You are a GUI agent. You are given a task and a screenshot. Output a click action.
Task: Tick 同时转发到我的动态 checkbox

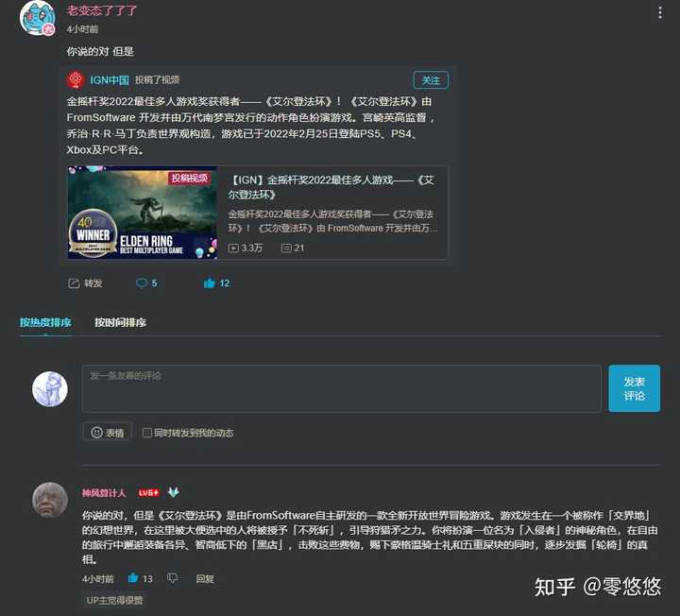pos(147,433)
